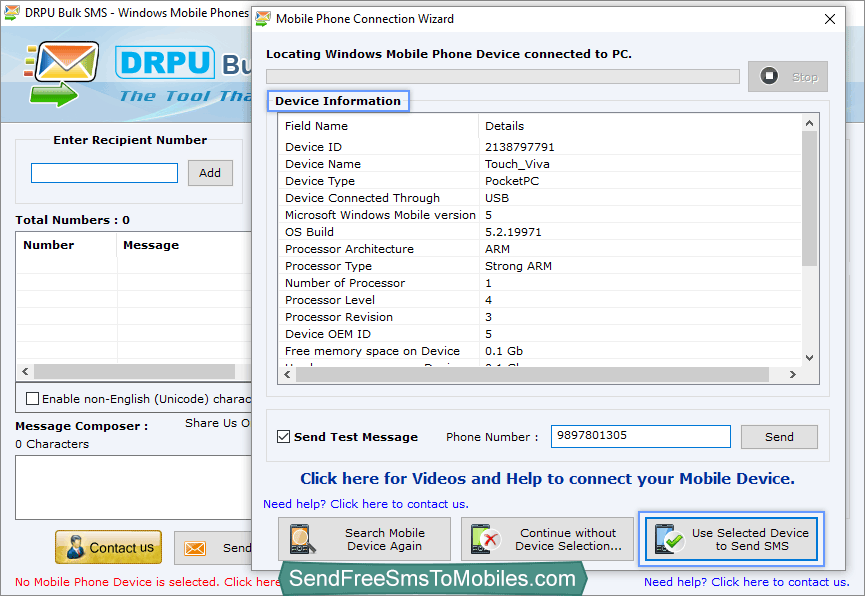
Task: Select the Number of Processor row
Action: pyautogui.click(x=540, y=283)
